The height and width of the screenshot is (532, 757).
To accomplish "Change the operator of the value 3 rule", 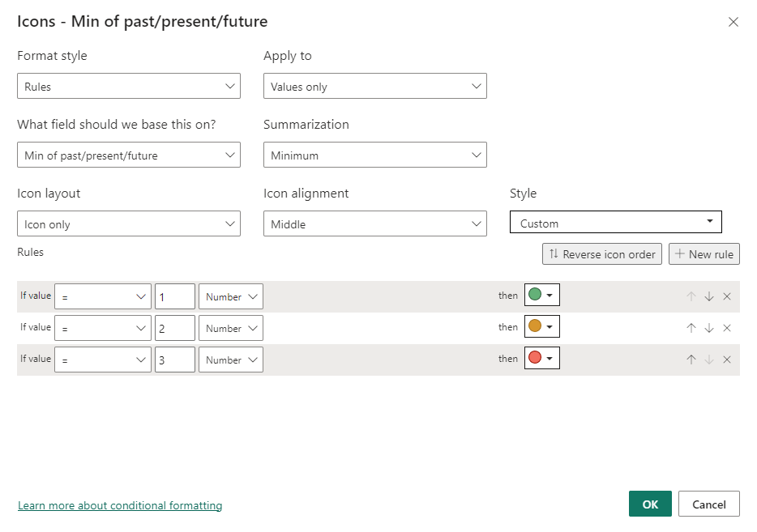I will point(103,360).
